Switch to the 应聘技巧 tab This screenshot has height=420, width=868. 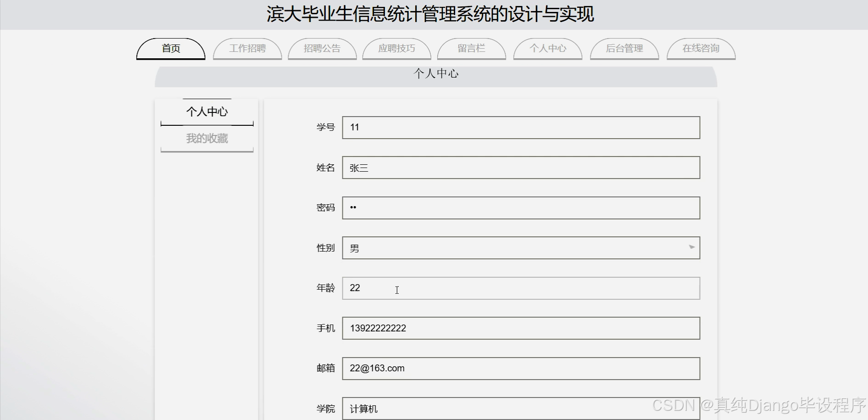pos(397,49)
